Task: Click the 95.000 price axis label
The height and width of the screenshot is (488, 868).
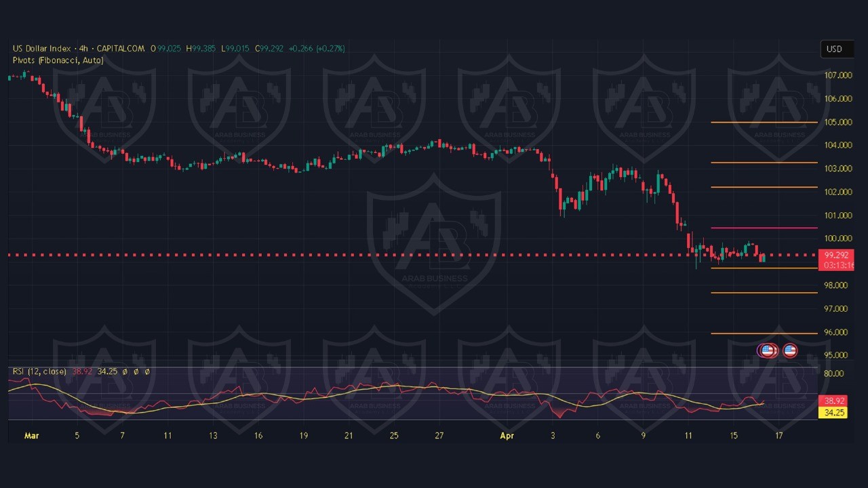Action: pos(837,355)
